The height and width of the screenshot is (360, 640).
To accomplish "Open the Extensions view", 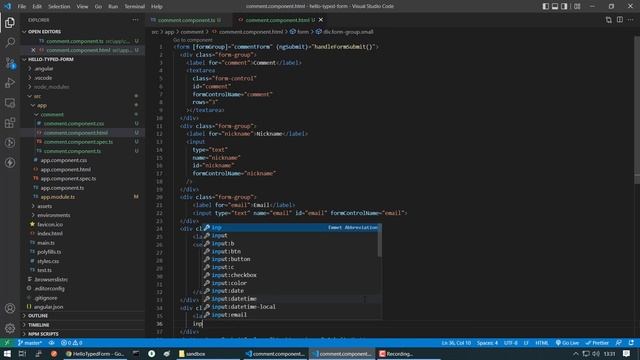I will 10,122.
